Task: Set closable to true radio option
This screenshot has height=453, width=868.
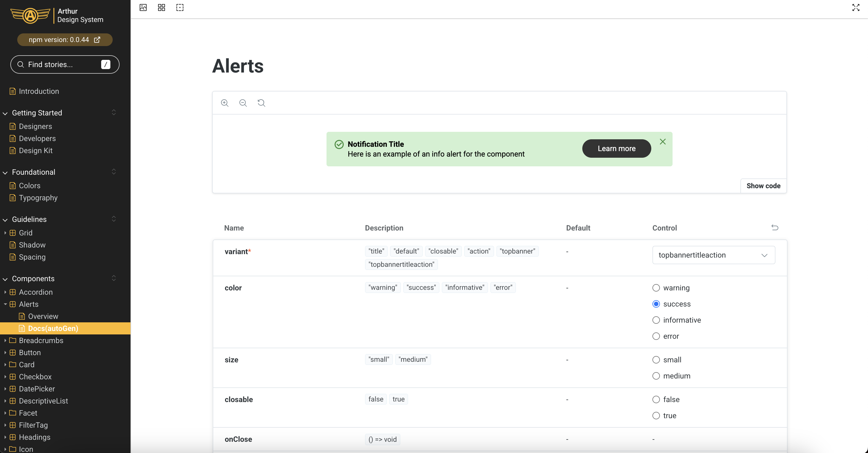Action: coord(656,416)
